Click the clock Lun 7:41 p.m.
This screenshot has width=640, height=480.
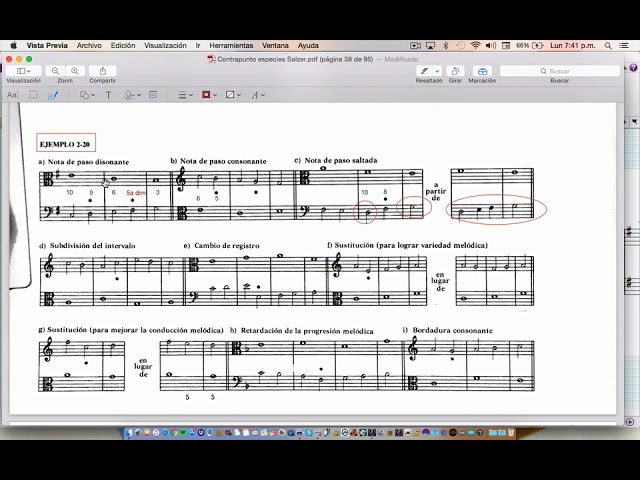573,46
